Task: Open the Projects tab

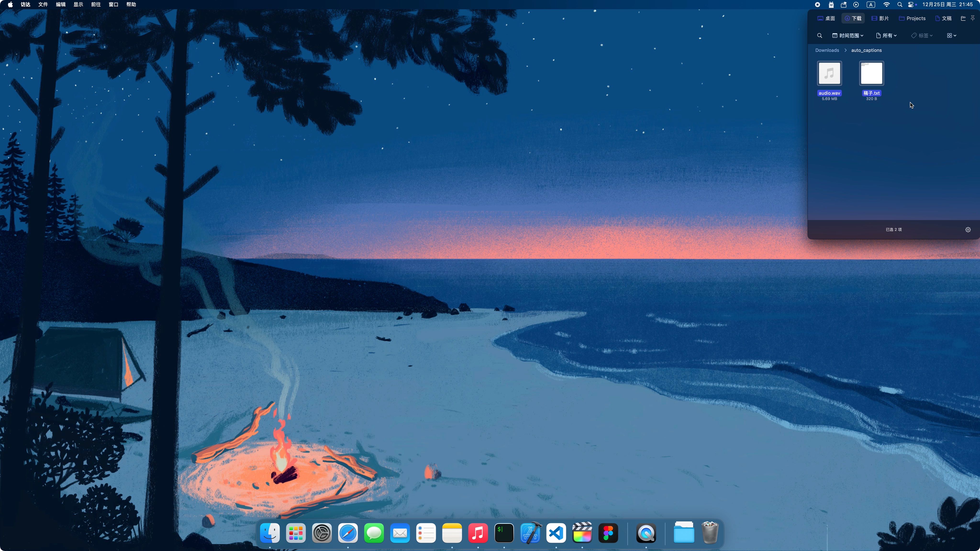Action: (912, 18)
